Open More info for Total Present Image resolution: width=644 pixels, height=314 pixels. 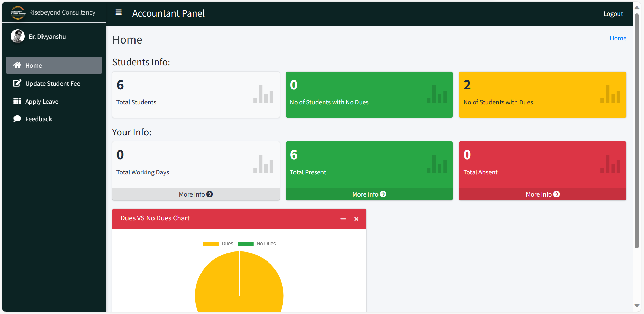tap(369, 194)
